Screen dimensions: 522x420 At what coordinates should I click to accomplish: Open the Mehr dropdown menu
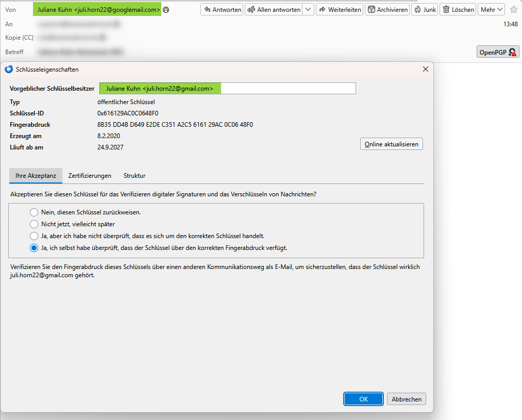[491, 10]
